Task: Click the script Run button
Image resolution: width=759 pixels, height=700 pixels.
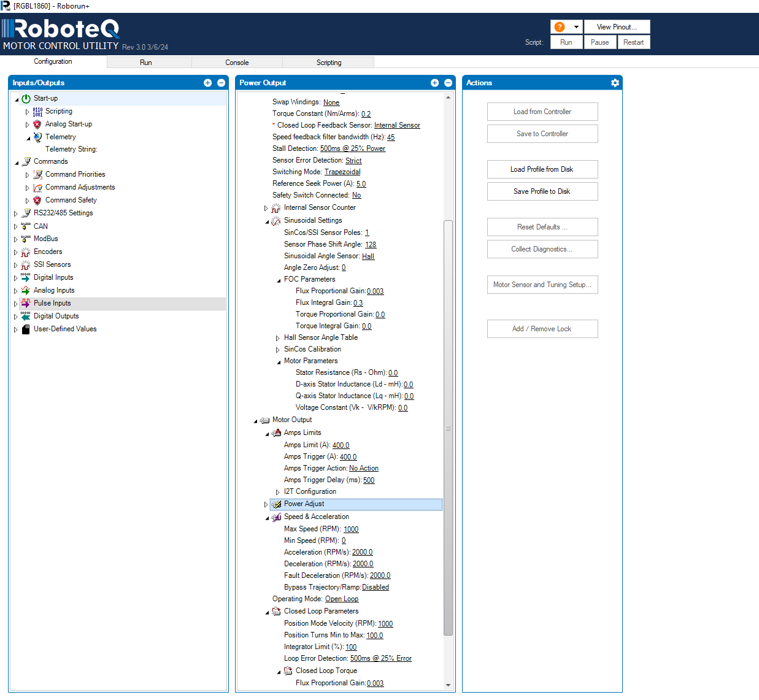Action: [566, 42]
